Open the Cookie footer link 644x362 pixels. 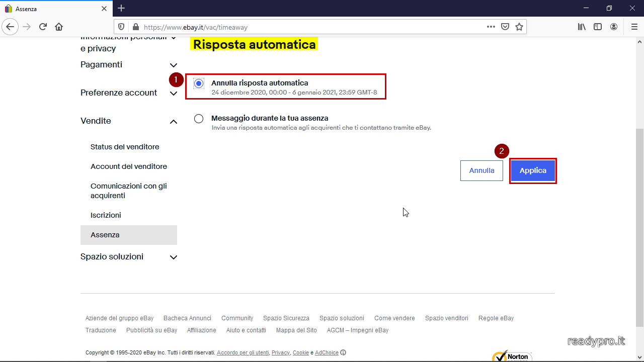pyautogui.click(x=301, y=353)
